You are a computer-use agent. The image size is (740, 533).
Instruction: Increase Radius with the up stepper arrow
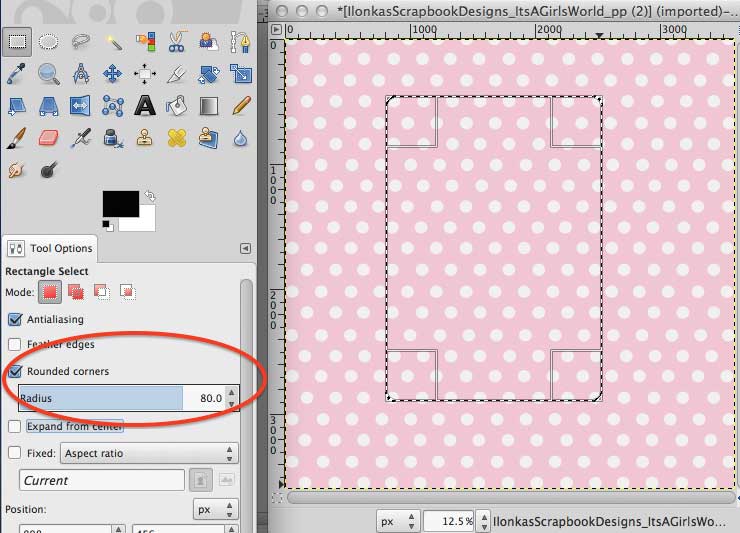point(231,392)
